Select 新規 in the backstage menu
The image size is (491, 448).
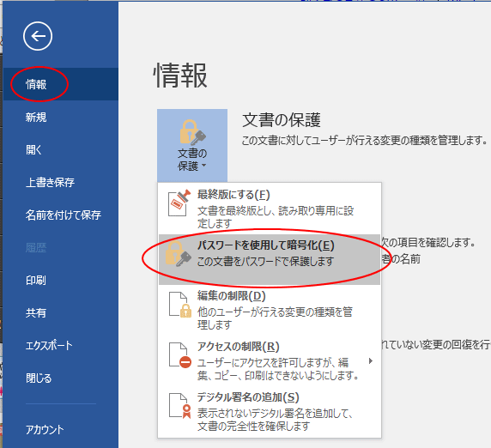point(60,117)
